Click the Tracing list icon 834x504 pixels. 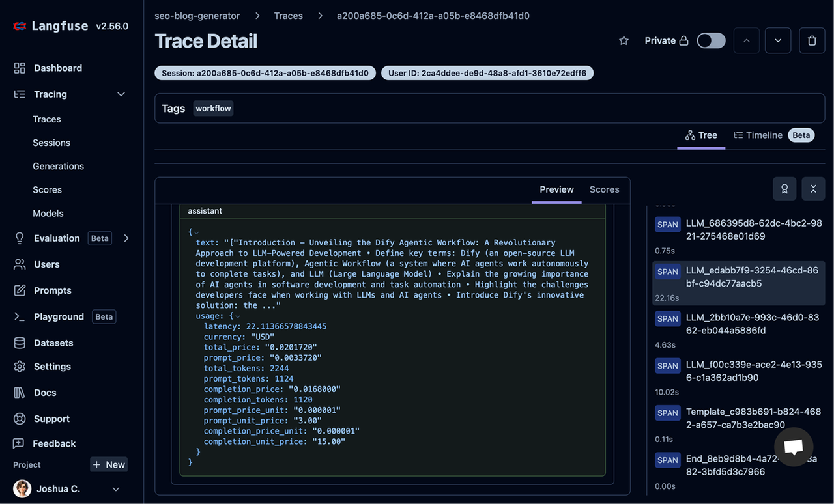(20, 94)
